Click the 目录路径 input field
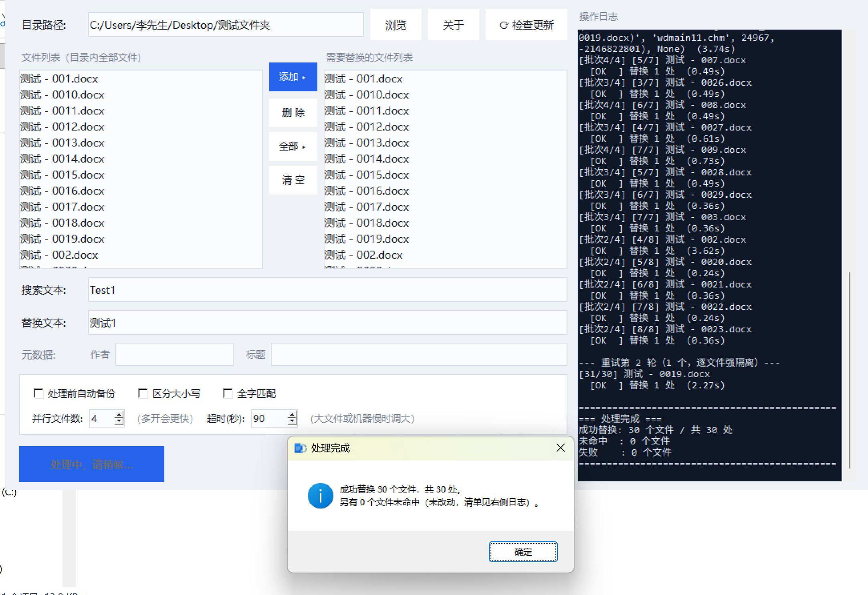Viewport: 868px width, 595px height. (x=226, y=25)
